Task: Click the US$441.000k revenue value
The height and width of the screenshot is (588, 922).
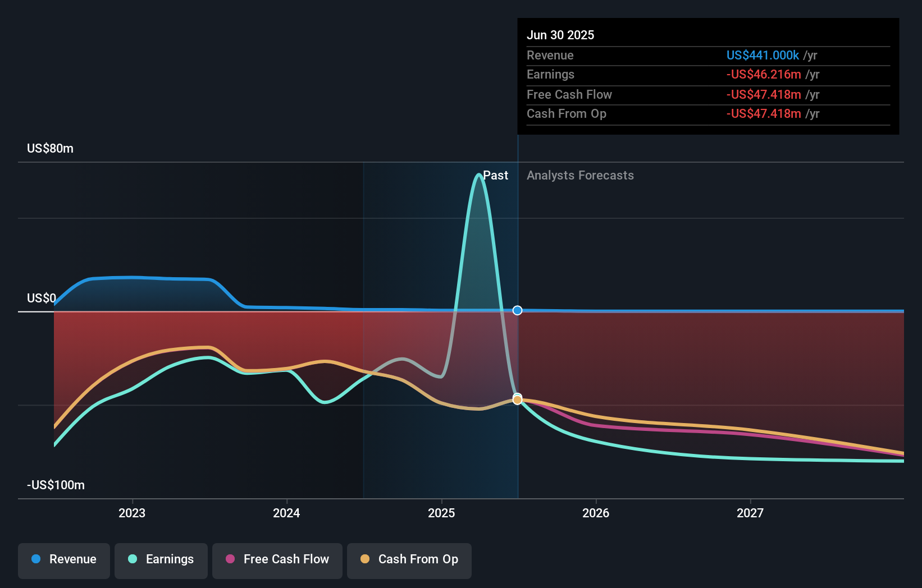Action: coord(763,55)
